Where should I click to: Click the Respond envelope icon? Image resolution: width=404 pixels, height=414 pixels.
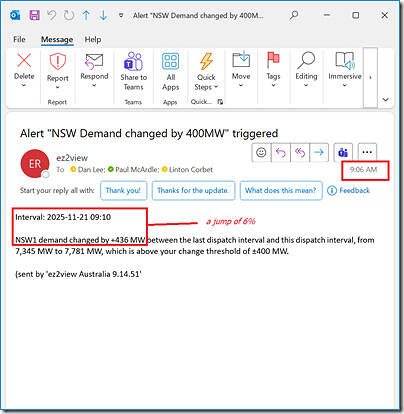click(x=94, y=61)
